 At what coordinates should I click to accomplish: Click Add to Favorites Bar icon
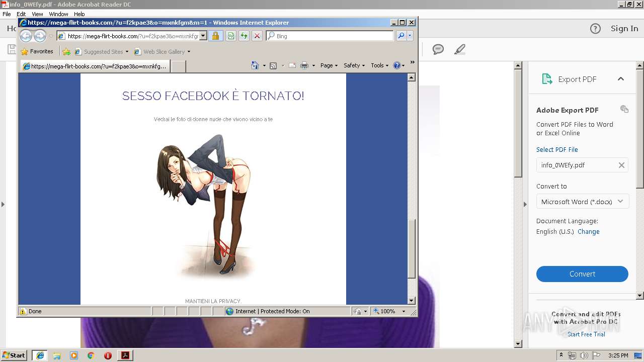click(x=66, y=51)
